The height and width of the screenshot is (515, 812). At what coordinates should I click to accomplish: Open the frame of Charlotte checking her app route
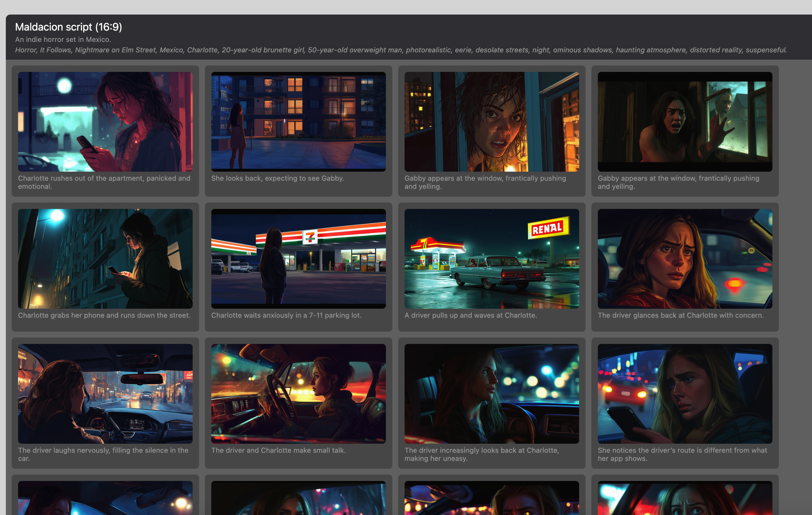(685, 394)
